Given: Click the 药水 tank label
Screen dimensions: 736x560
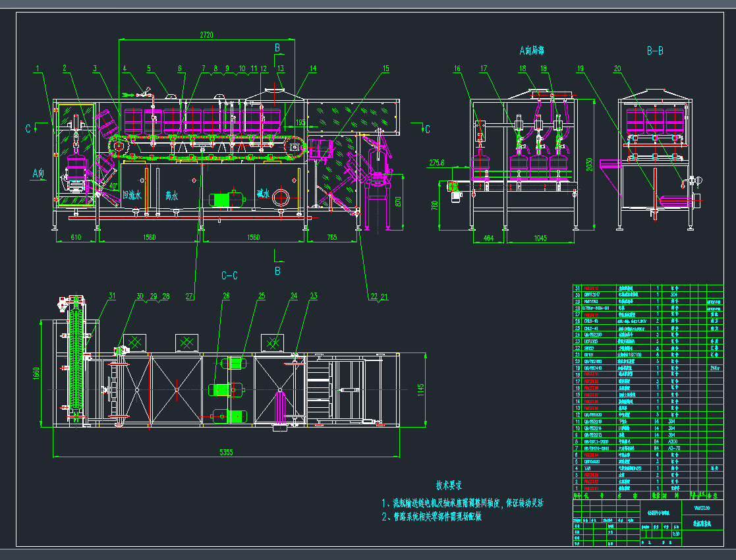Looking at the screenshot, I should click(x=172, y=195).
